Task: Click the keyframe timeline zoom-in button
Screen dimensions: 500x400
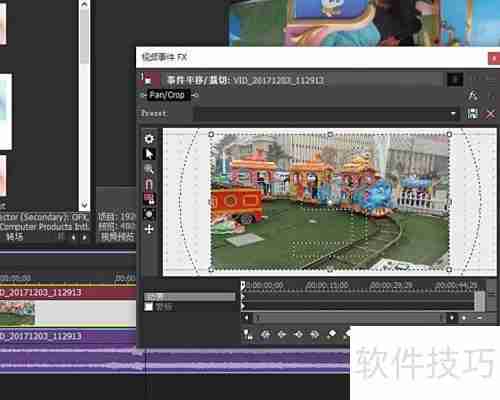Action: pyautogui.click(x=464, y=318)
